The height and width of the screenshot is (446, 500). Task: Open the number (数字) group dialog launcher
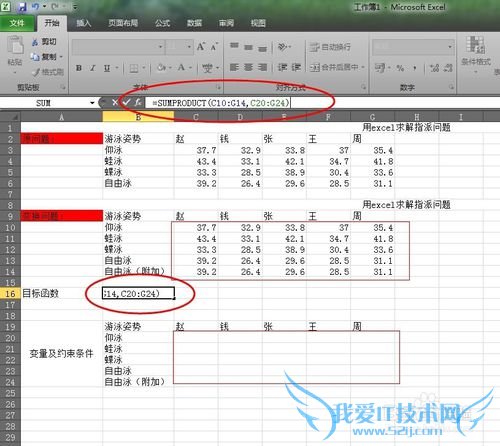click(451, 87)
